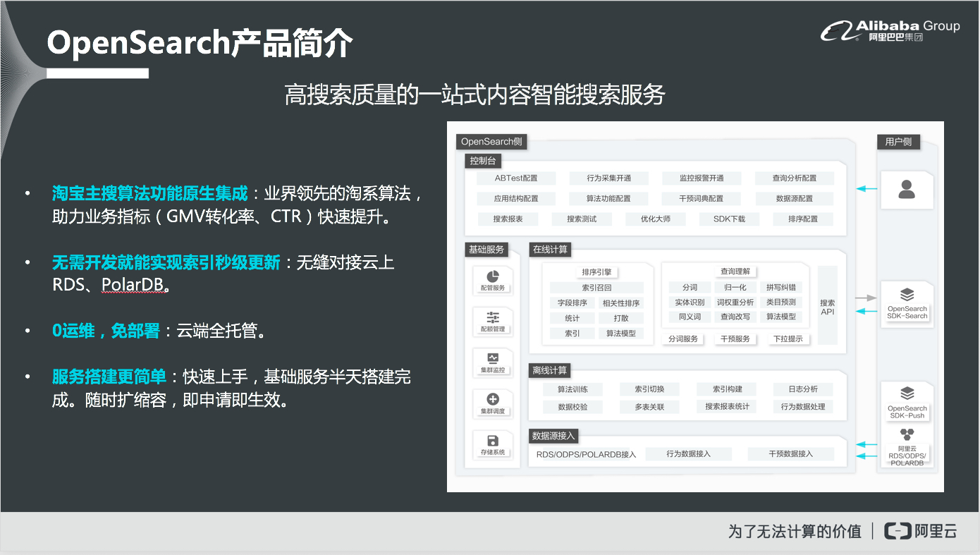Click the 索引召回 box
This screenshot has height=555, width=980.
[x=596, y=288]
